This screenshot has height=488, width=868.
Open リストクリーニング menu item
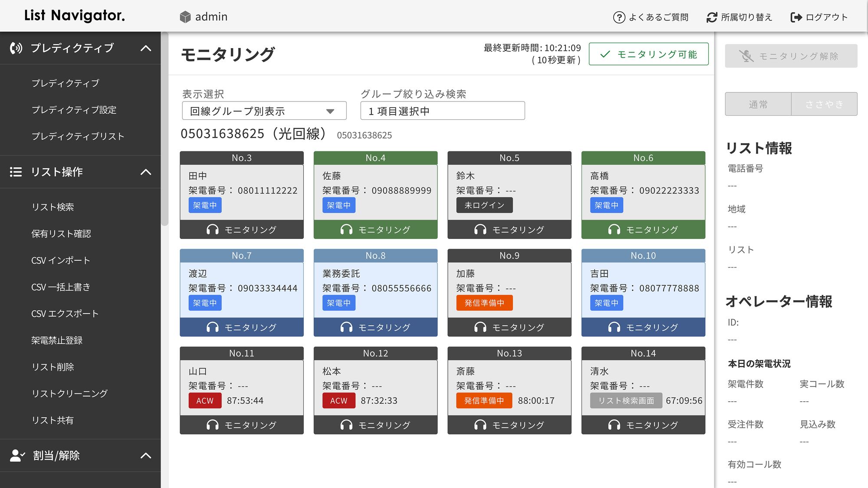(x=69, y=393)
